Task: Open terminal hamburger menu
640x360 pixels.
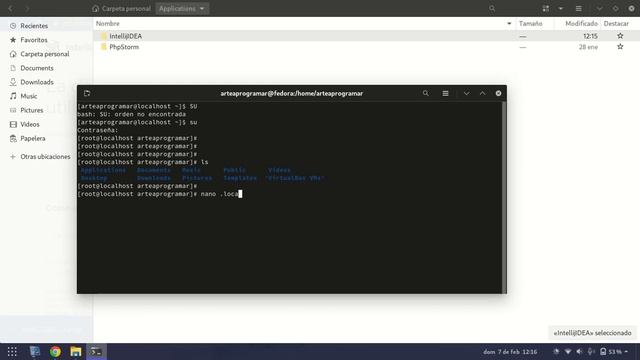Action: tap(445, 93)
